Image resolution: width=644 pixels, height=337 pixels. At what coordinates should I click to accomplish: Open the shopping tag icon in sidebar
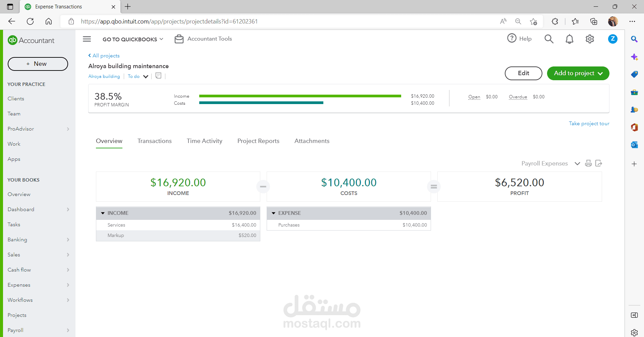coord(634,74)
